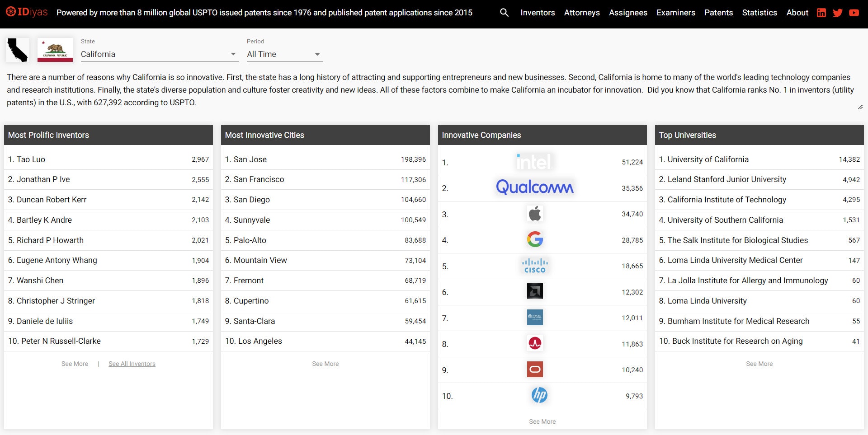The height and width of the screenshot is (435, 868).
Task: Open the search magnifier icon
Action: coord(504,13)
